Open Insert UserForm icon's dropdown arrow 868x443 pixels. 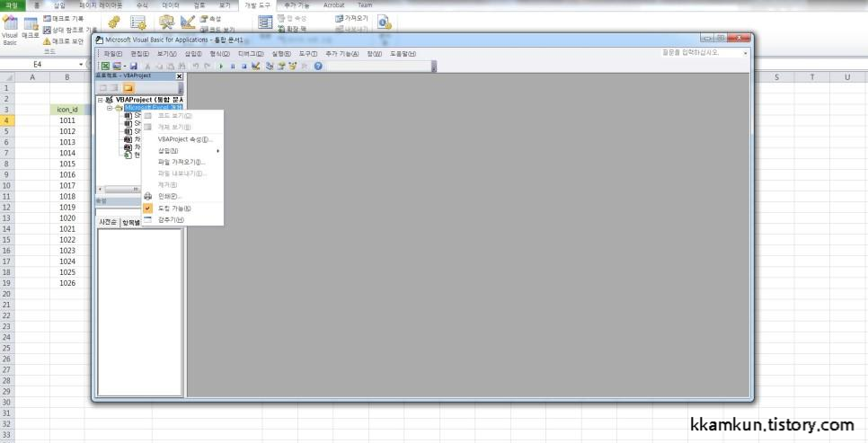coord(125,66)
